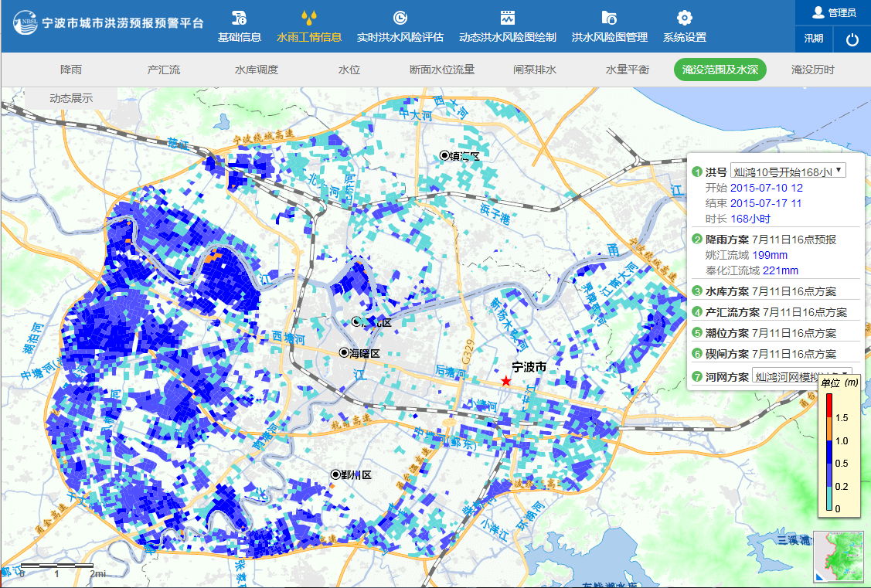Click the 水雨工情信息 water-drop icon
Viewport: 871px width, 588px height.
[308, 18]
